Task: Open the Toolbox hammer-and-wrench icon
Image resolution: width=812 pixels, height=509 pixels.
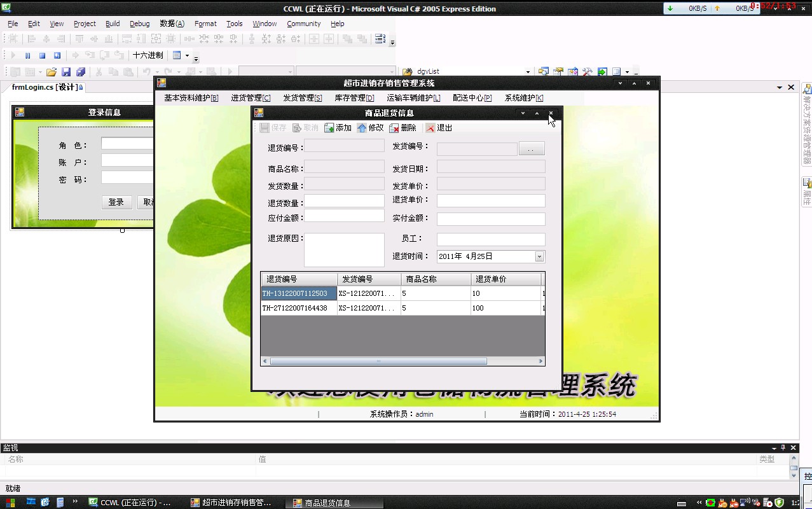Action: (x=587, y=72)
